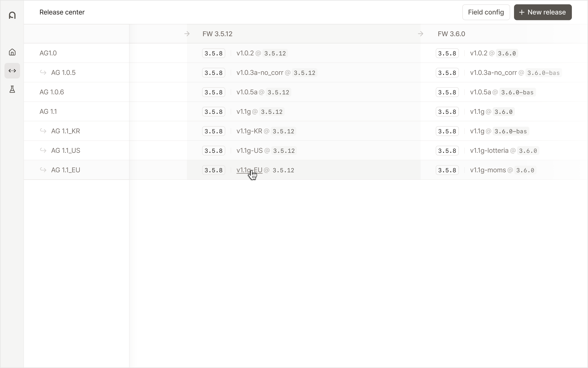588x368 pixels.
Task: Select the AG 1.0.6 row label
Action: click(x=52, y=92)
